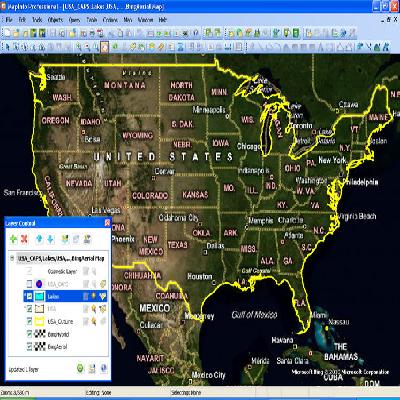
Task: Select the BingAerial layer name
Action: click(x=57, y=347)
